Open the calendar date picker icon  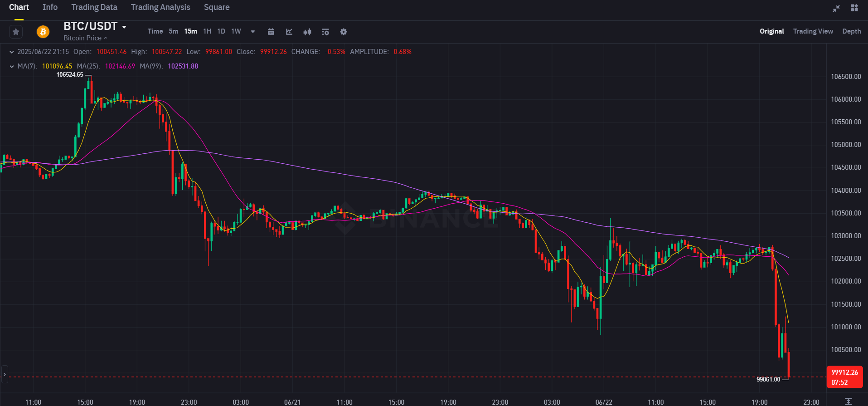pyautogui.click(x=271, y=32)
